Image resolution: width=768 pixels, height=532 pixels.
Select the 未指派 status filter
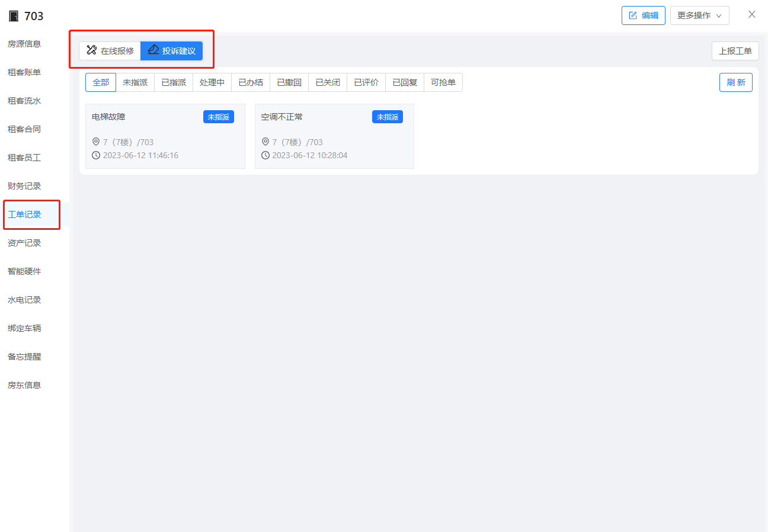pyautogui.click(x=135, y=82)
